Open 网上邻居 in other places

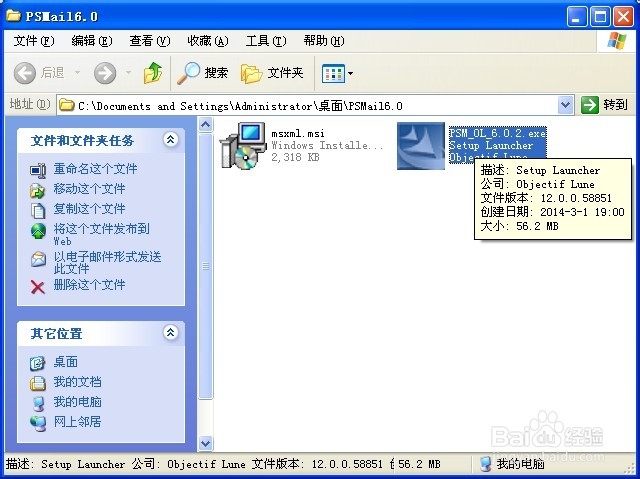77,421
